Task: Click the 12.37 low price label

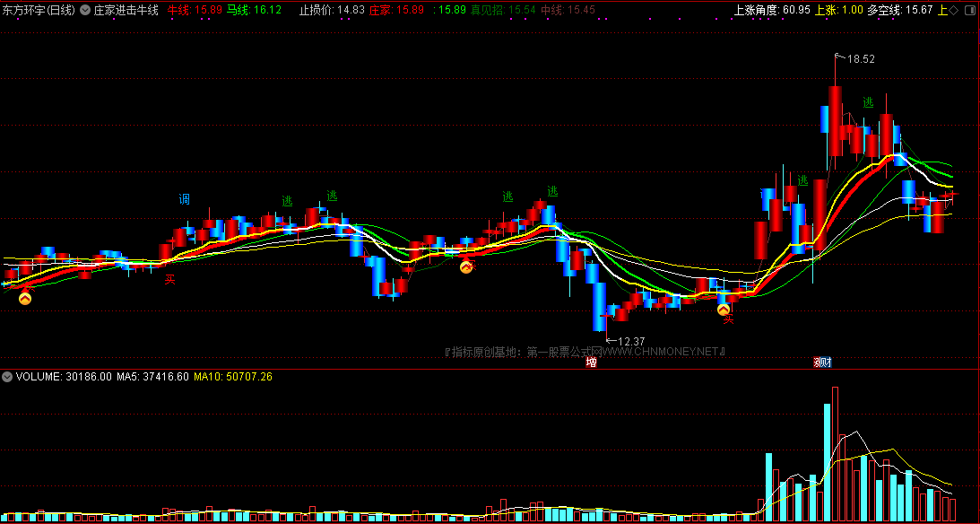Action: 630,342
